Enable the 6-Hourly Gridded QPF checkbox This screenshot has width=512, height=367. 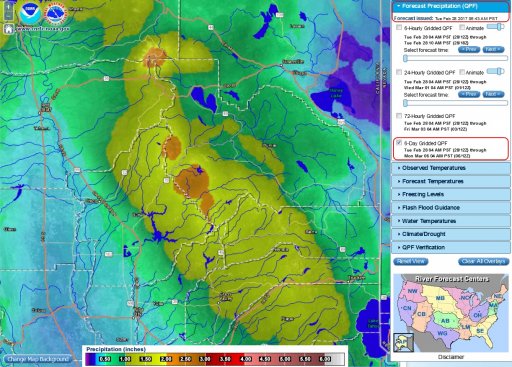[x=399, y=28]
